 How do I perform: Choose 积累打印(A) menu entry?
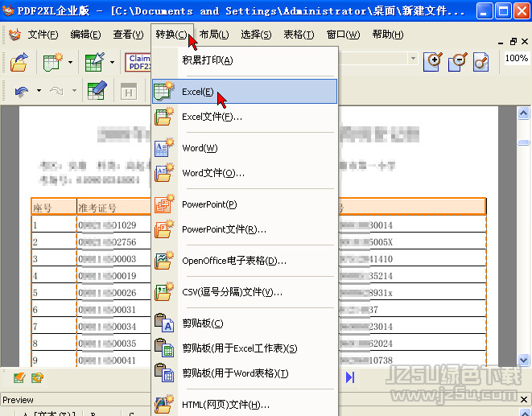click(x=245, y=60)
